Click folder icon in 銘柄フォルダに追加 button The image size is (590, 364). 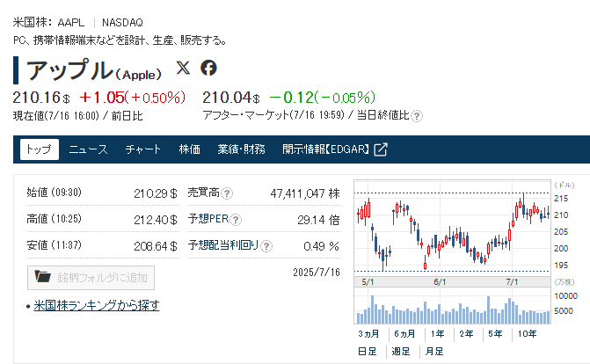[x=42, y=276]
